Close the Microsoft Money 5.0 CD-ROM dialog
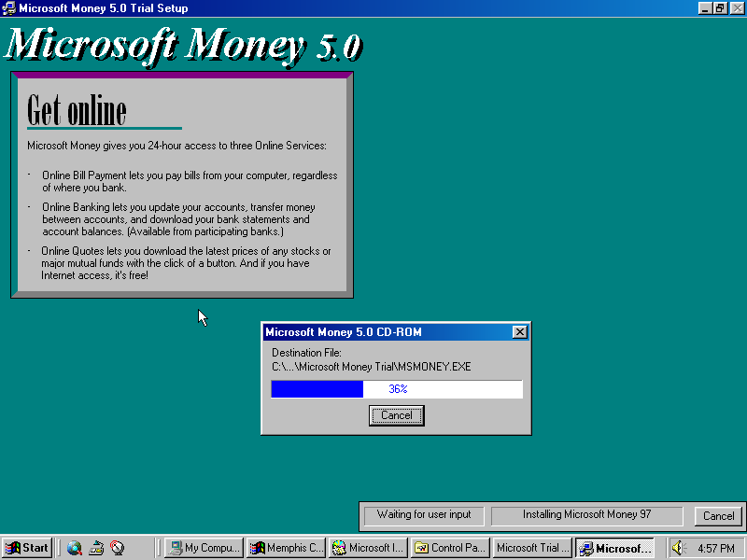The height and width of the screenshot is (560, 747). [520, 332]
